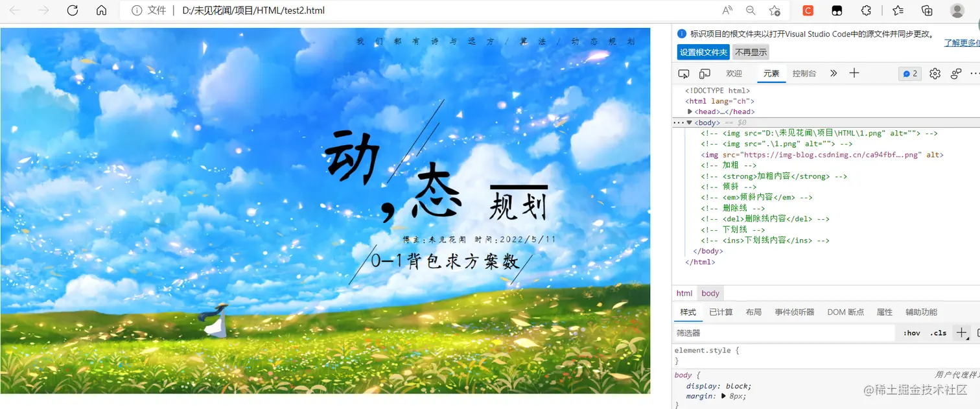Click the html breadcrumb
This screenshot has width=980, height=409.
click(x=684, y=293)
